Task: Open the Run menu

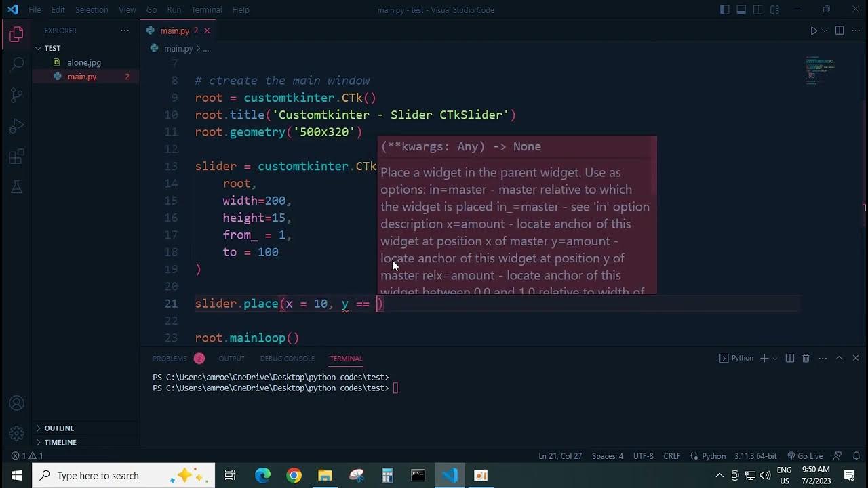Action: coord(174,9)
